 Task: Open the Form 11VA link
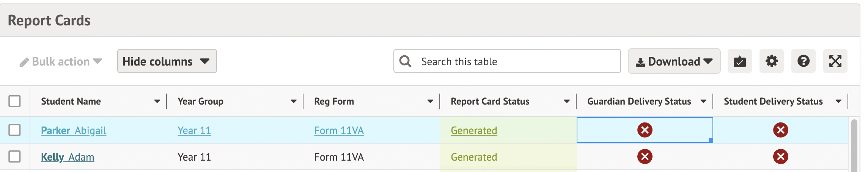point(339,130)
